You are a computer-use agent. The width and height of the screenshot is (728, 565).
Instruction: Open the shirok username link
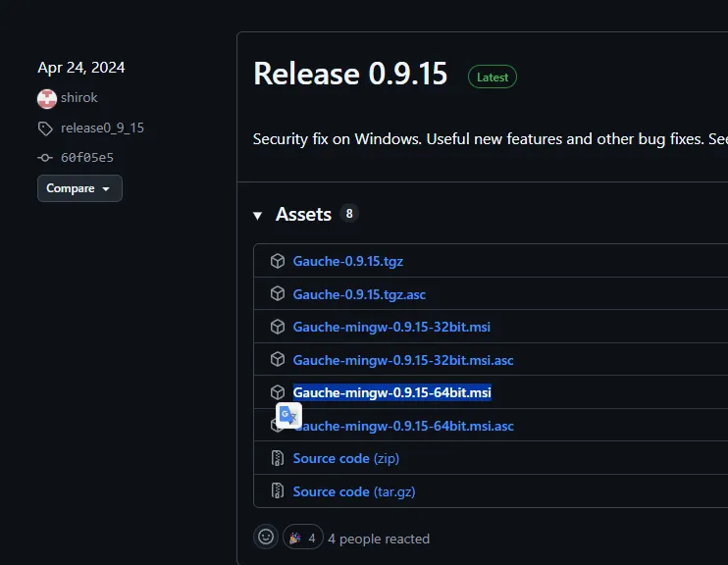[79, 98]
